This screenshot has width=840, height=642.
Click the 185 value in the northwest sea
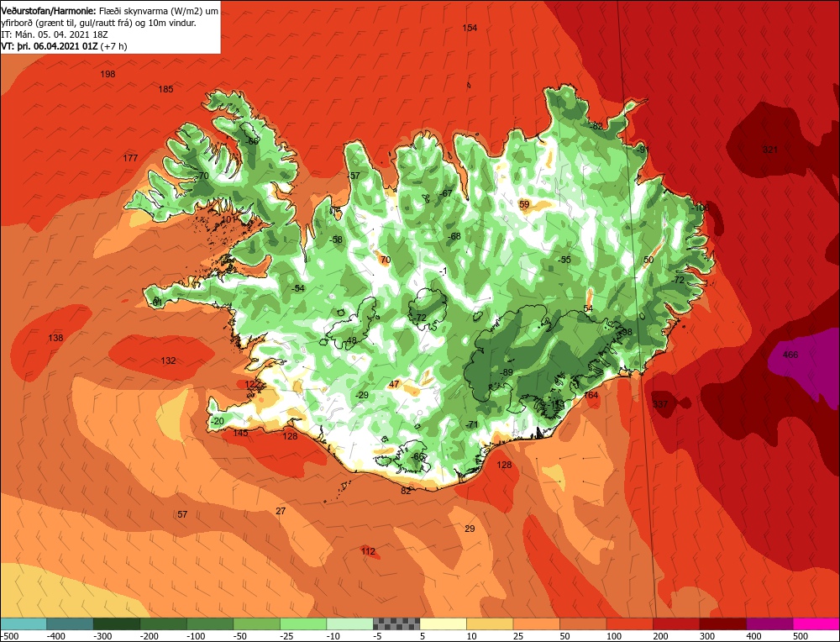(x=166, y=89)
